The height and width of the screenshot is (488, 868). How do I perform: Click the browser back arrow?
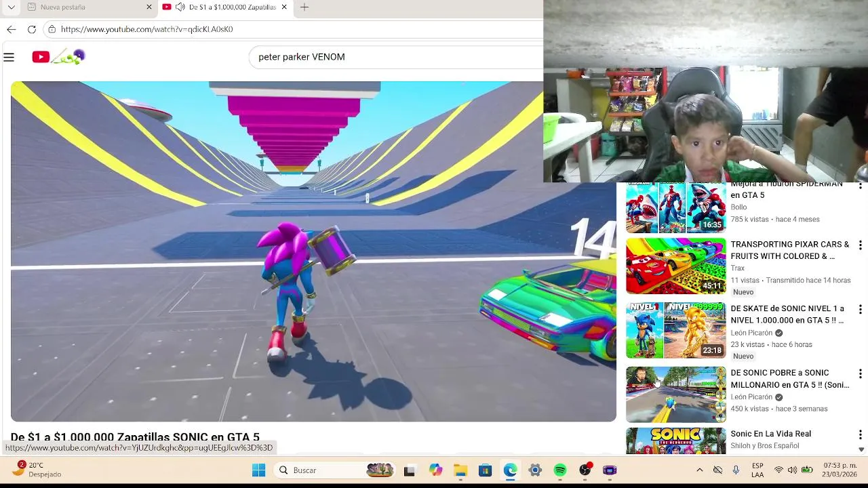11,29
